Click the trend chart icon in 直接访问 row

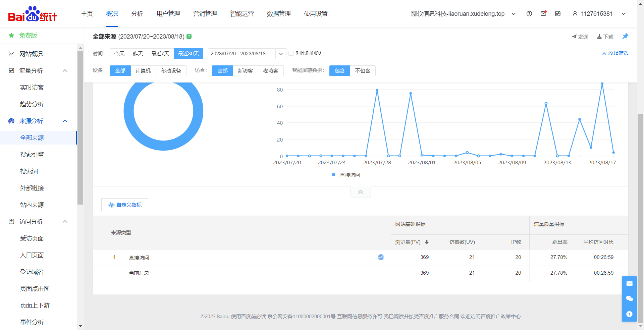tap(381, 257)
